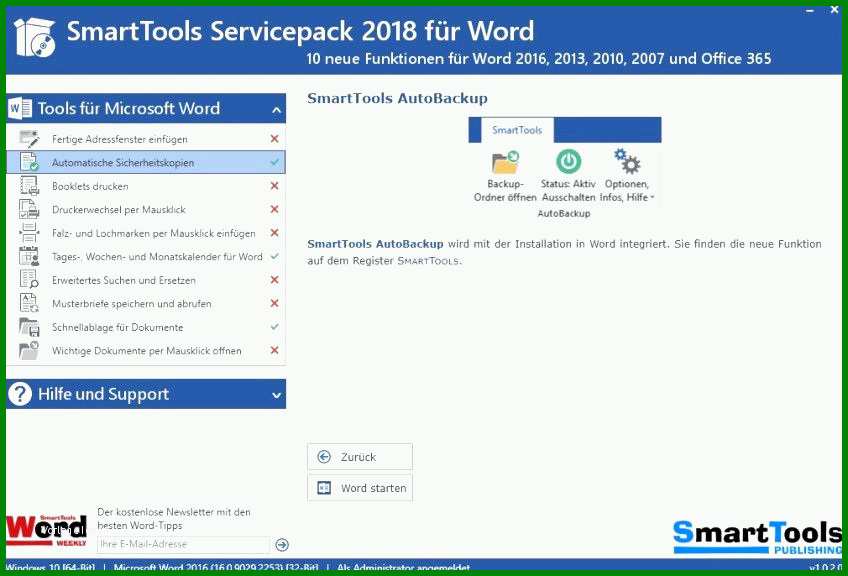848x576 pixels.
Task: Click the Word logo in Tools header
Action: (x=20, y=108)
